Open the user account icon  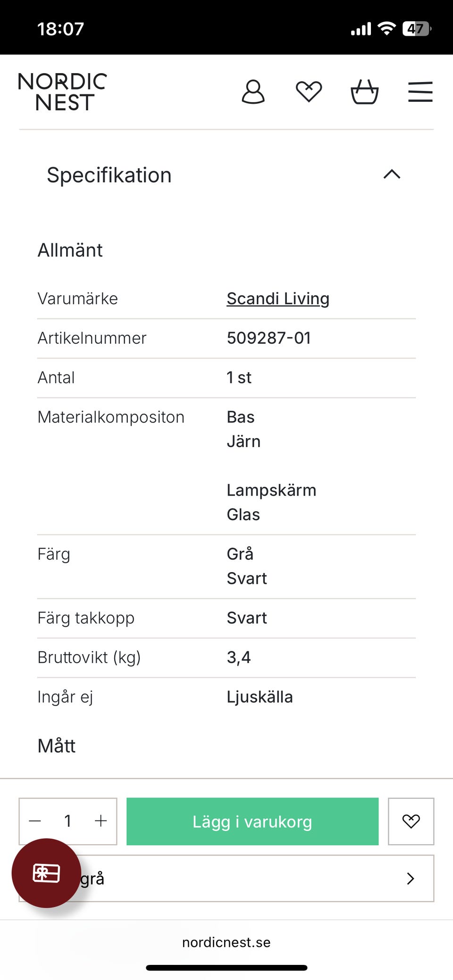pyautogui.click(x=253, y=91)
